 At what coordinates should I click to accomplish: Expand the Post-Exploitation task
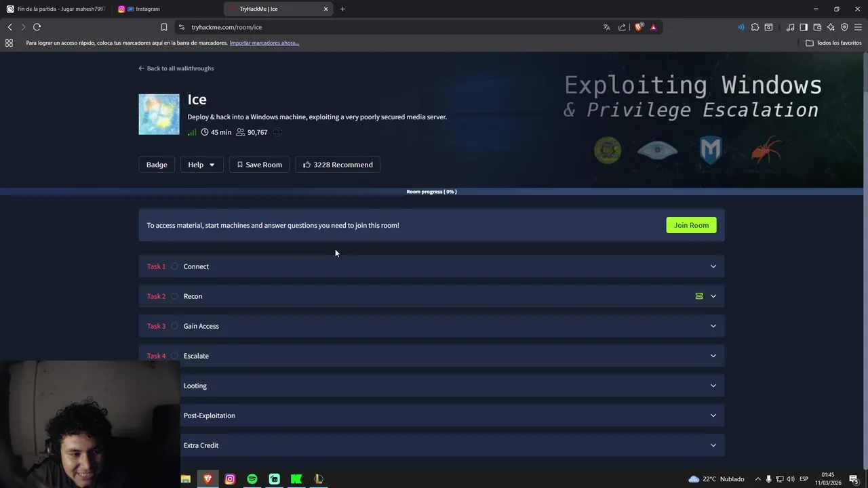click(452, 415)
